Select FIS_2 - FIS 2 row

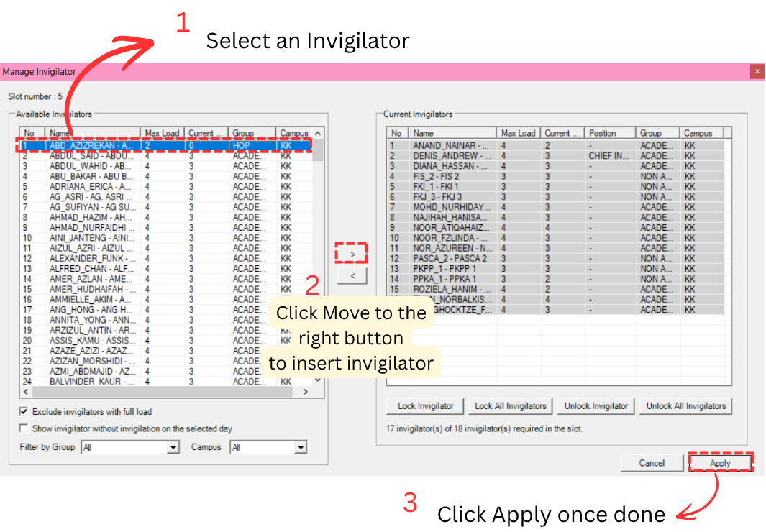point(556,176)
